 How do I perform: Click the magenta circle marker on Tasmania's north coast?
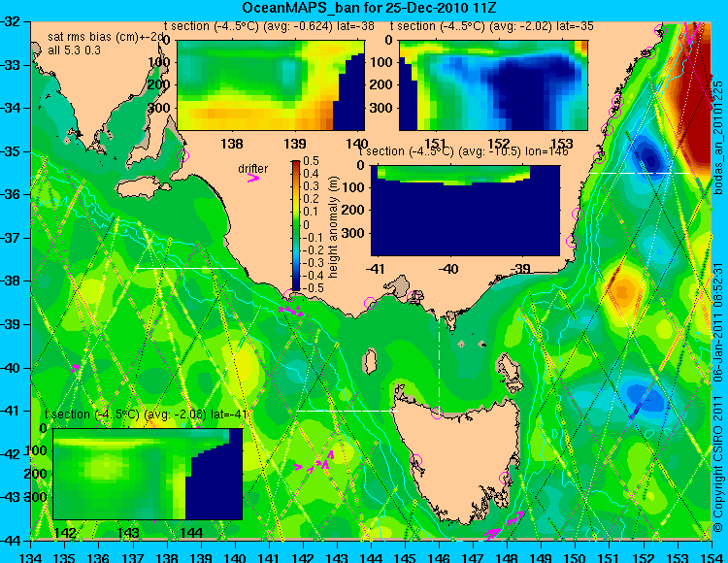click(x=437, y=413)
